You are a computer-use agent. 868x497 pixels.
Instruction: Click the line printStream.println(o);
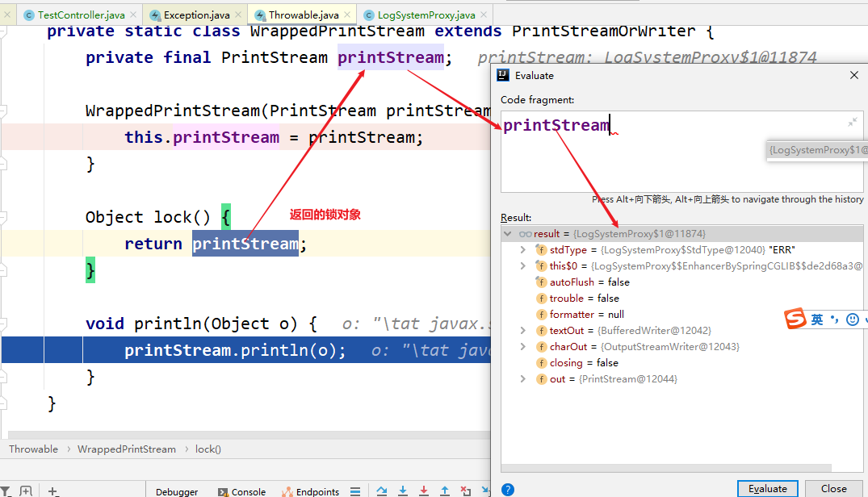point(235,350)
